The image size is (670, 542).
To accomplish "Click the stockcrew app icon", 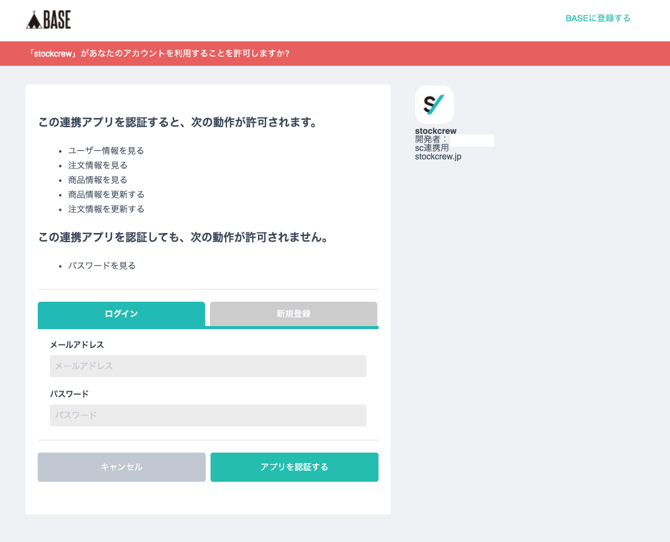I will (434, 104).
